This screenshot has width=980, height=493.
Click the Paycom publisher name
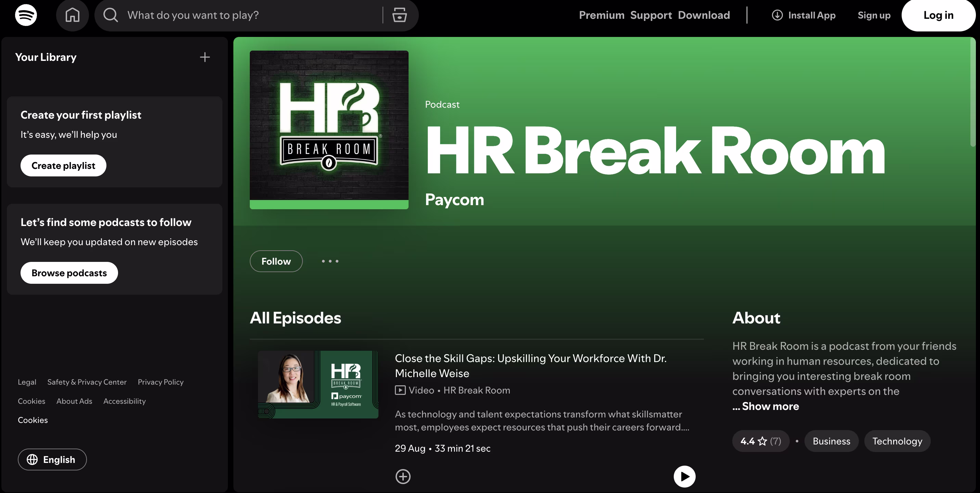click(x=454, y=200)
